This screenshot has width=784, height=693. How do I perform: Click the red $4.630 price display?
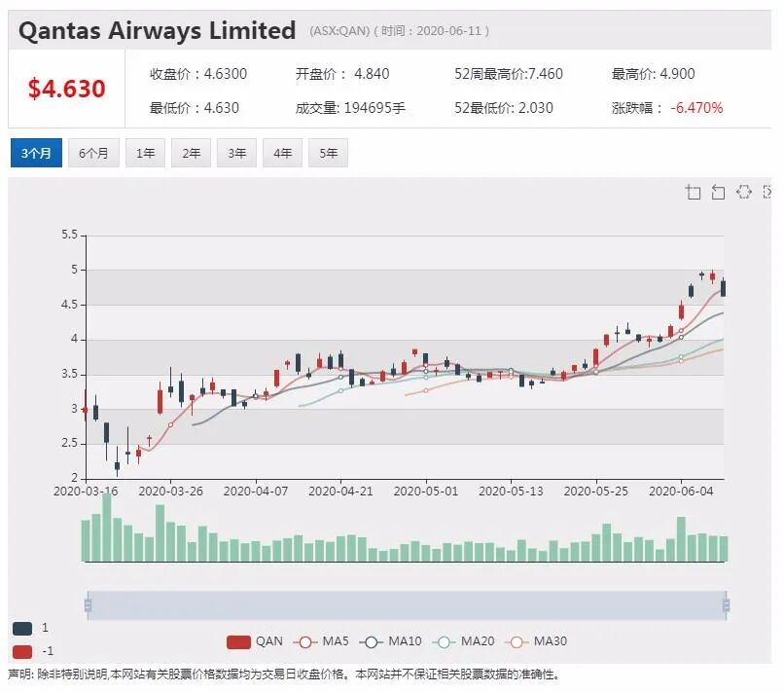tap(66, 89)
